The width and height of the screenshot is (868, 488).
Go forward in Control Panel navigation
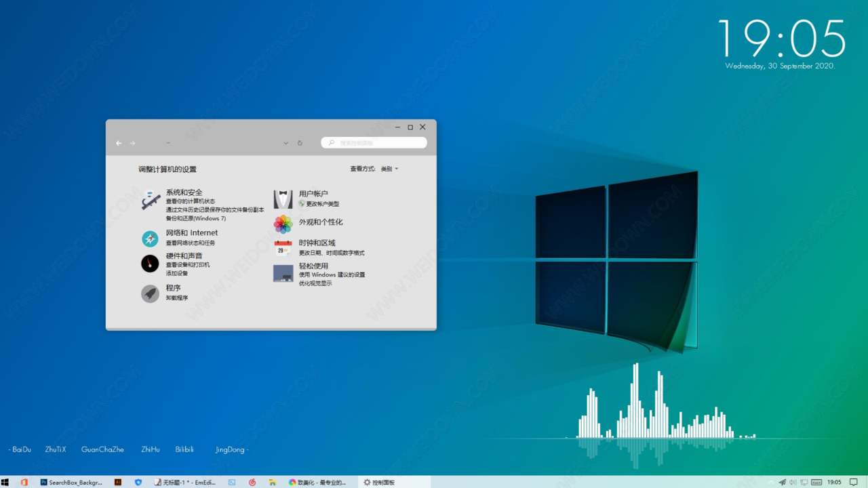(132, 143)
